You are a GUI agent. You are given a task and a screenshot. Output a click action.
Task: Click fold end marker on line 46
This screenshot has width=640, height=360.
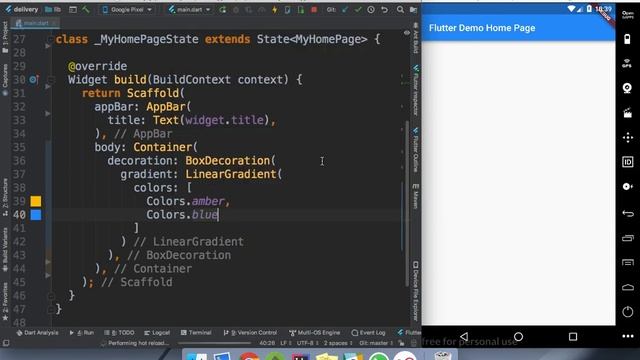coord(51,296)
